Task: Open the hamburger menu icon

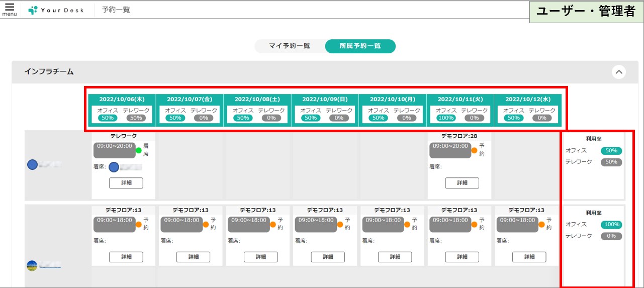Action: [x=9, y=9]
